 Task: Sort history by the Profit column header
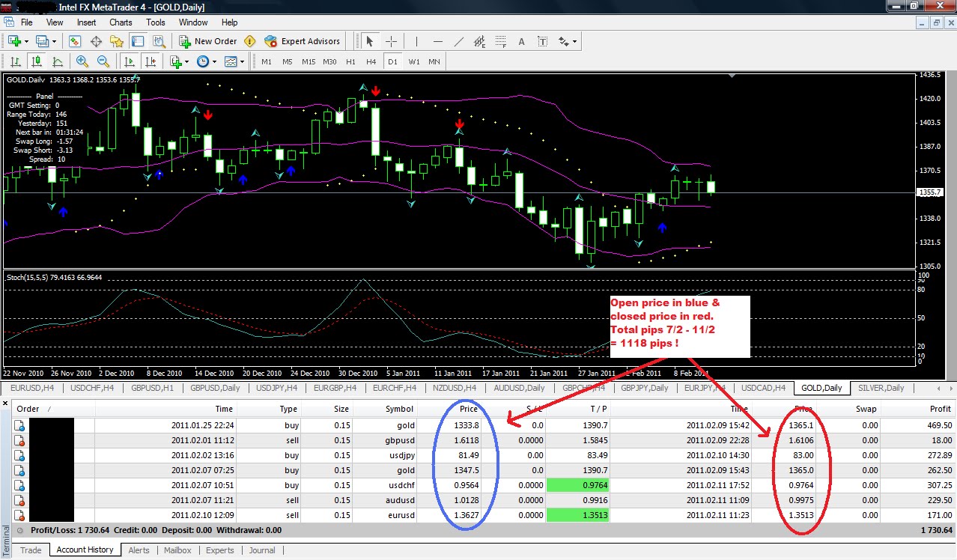click(917, 409)
